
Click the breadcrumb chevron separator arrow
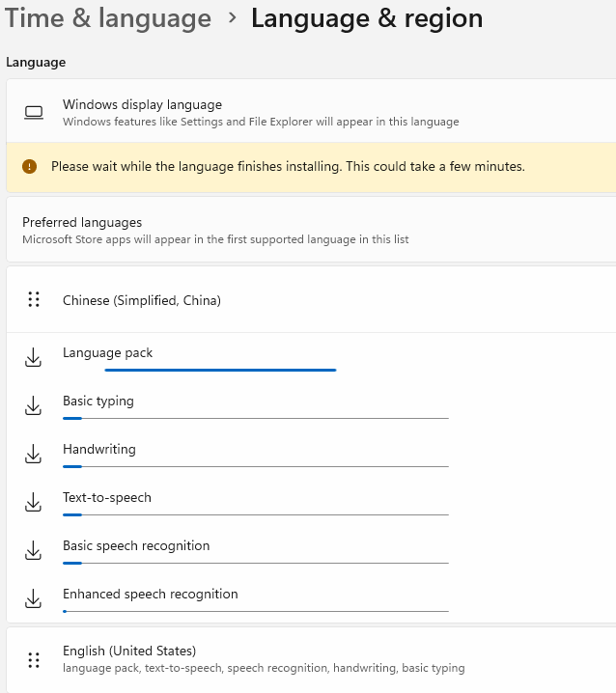point(232,19)
